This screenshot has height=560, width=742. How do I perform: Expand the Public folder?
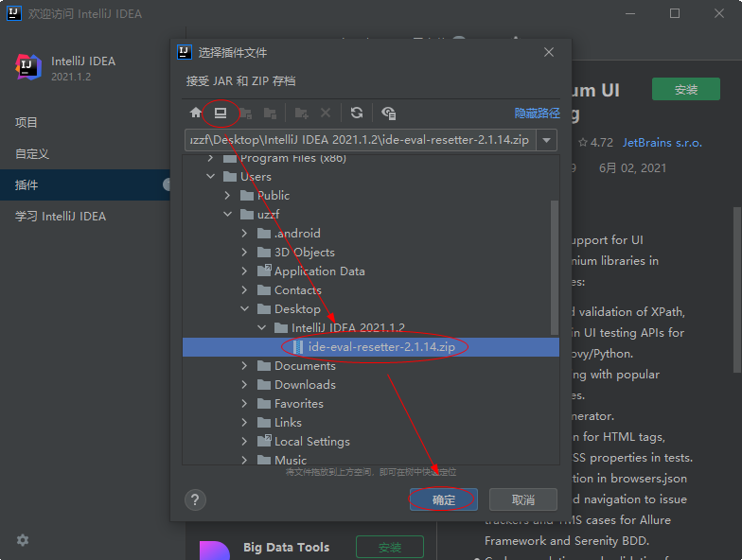click(x=227, y=195)
